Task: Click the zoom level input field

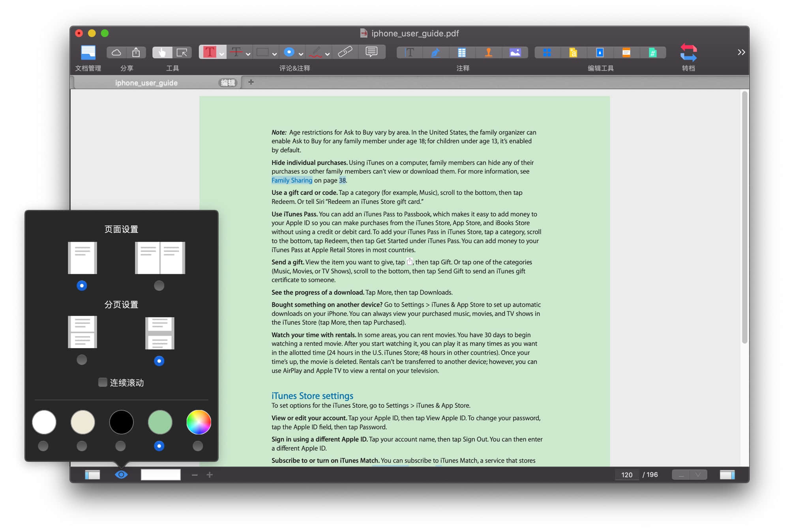Action: tap(161, 474)
